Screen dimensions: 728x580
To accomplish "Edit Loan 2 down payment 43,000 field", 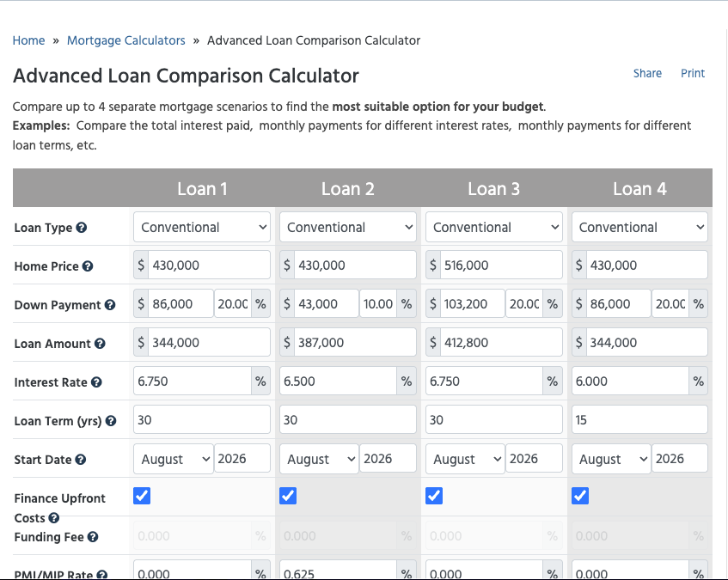I will coord(327,304).
